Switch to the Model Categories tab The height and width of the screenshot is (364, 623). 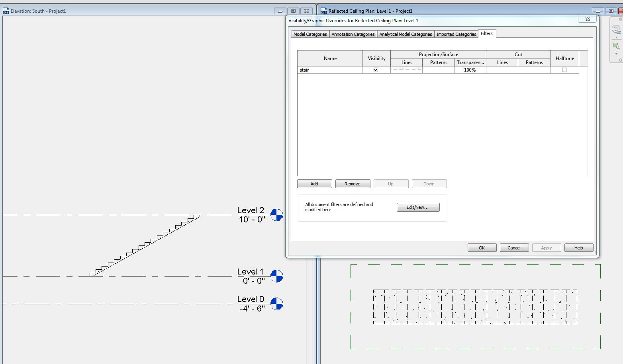pyautogui.click(x=310, y=34)
